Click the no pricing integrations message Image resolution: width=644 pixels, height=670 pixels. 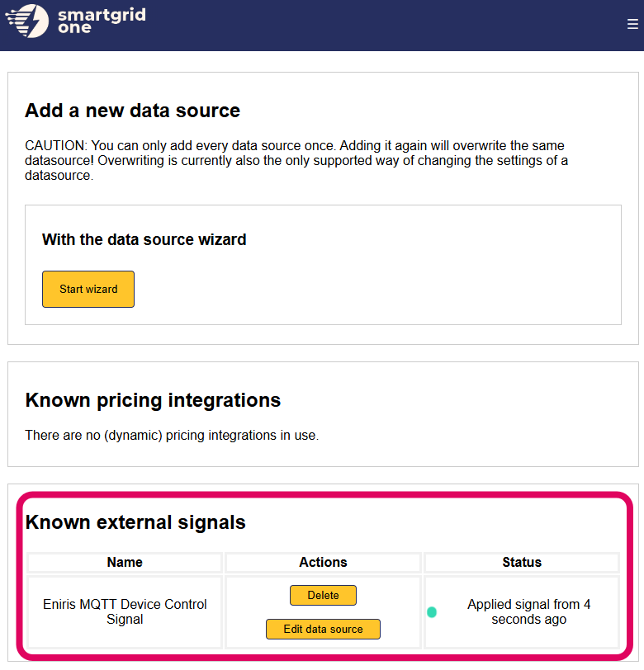171,435
